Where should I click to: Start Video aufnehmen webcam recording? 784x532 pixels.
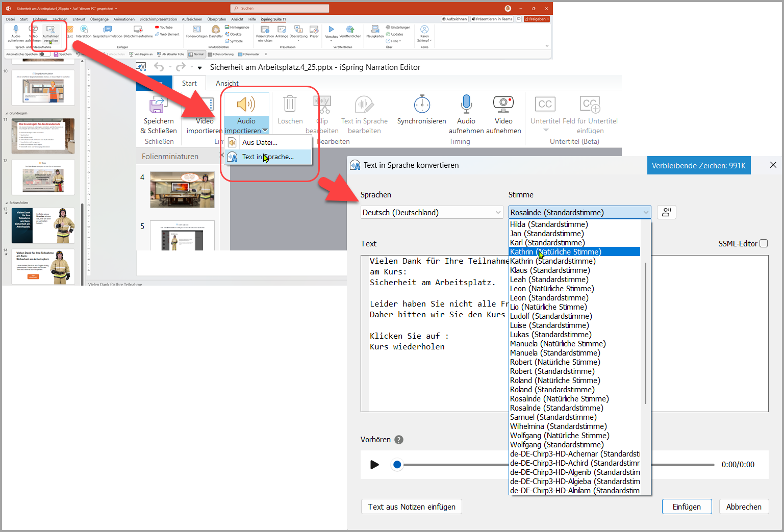coord(503,105)
